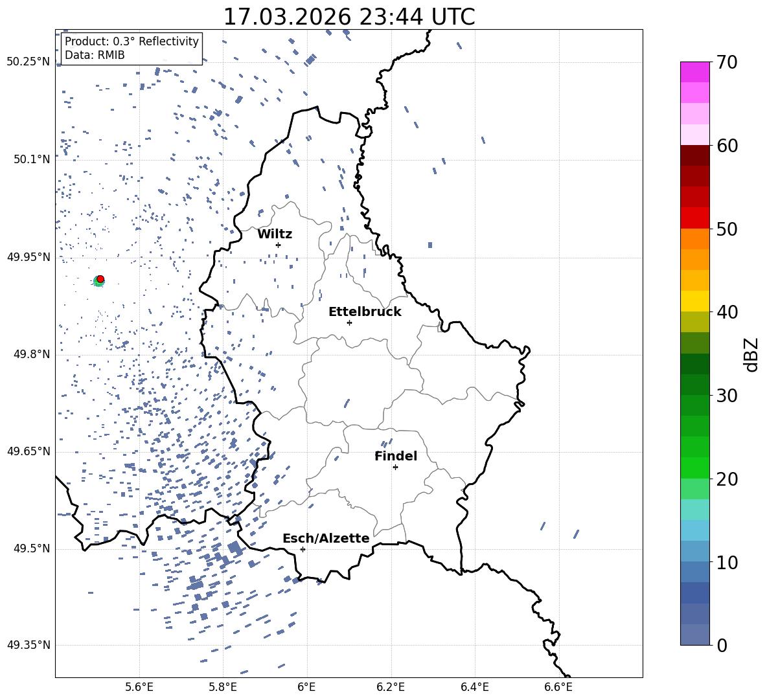Click the 50 tick on colorbar
This screenshot has width=767, height=700.
tap(727, 229)
